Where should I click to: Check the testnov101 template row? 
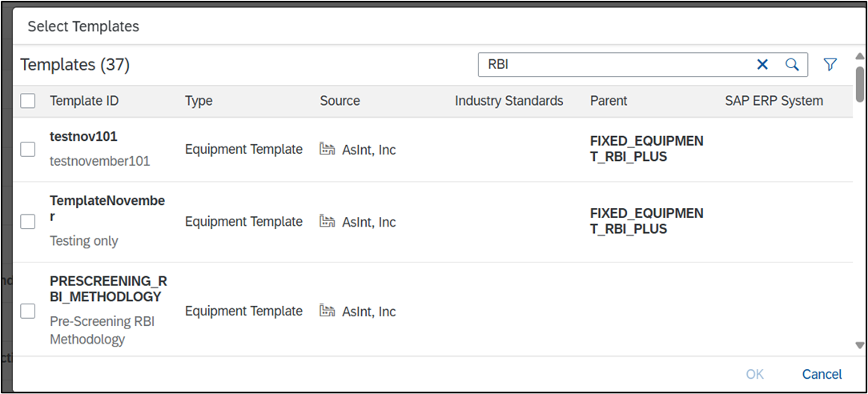(28, 149)
